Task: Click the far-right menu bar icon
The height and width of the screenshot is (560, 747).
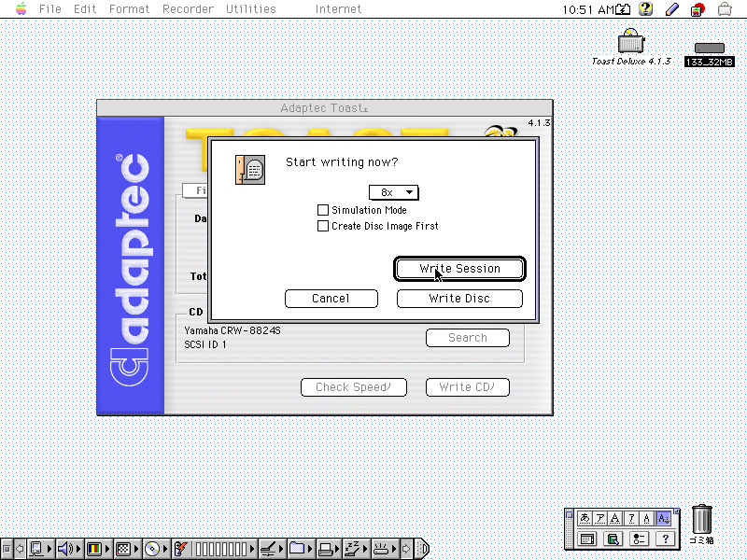Action: coord(725,8)
